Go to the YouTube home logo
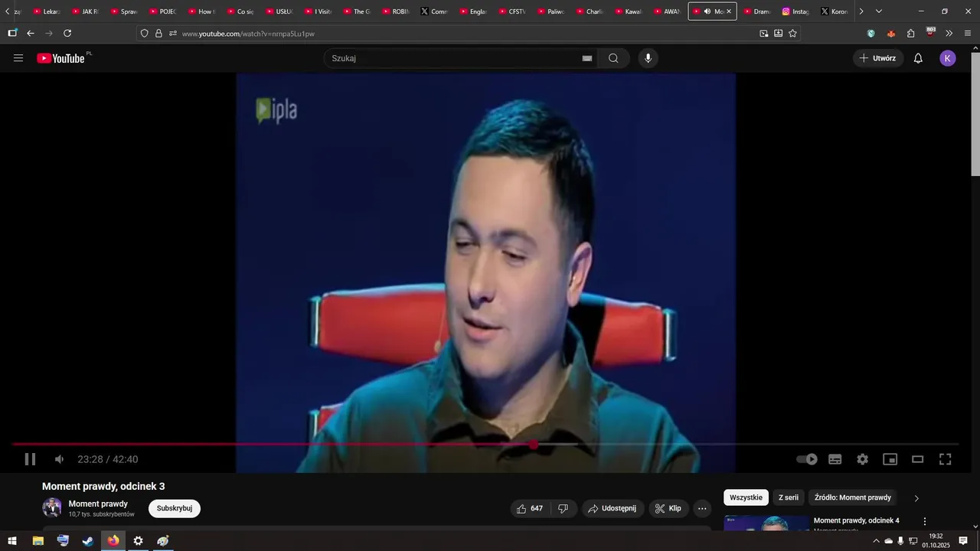 click(x=61, y=58)
